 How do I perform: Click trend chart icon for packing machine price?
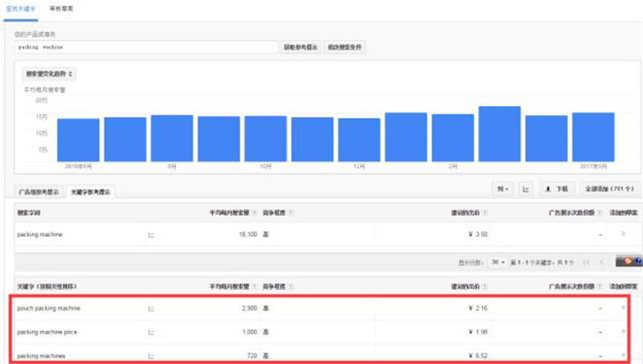(150, 332)
